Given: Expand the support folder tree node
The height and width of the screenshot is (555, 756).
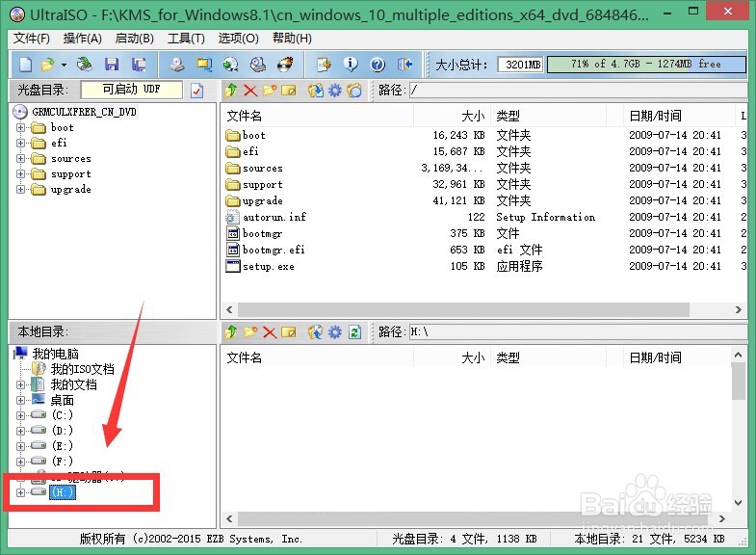Looking at the screenshot, I should [20, 174].
